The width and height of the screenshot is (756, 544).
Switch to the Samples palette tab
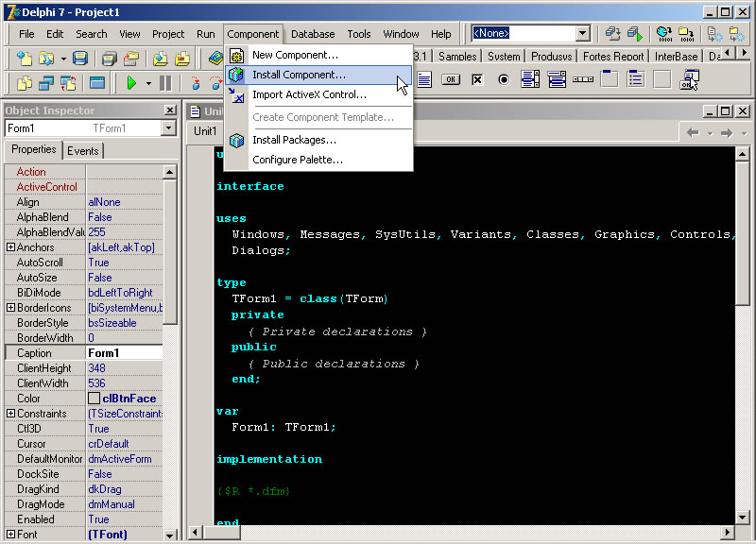tap(456, 56)
